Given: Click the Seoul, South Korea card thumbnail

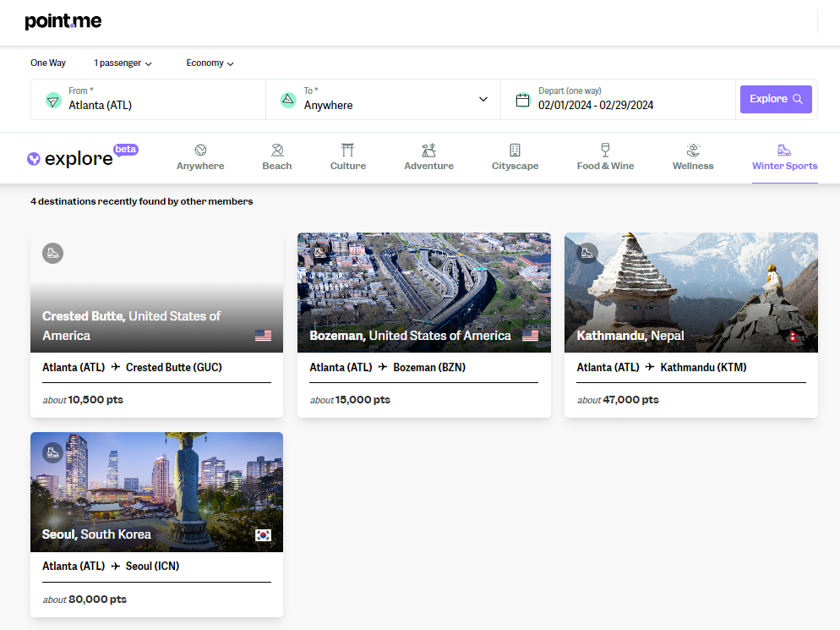Looking at the screenshot, I should 156,492.
